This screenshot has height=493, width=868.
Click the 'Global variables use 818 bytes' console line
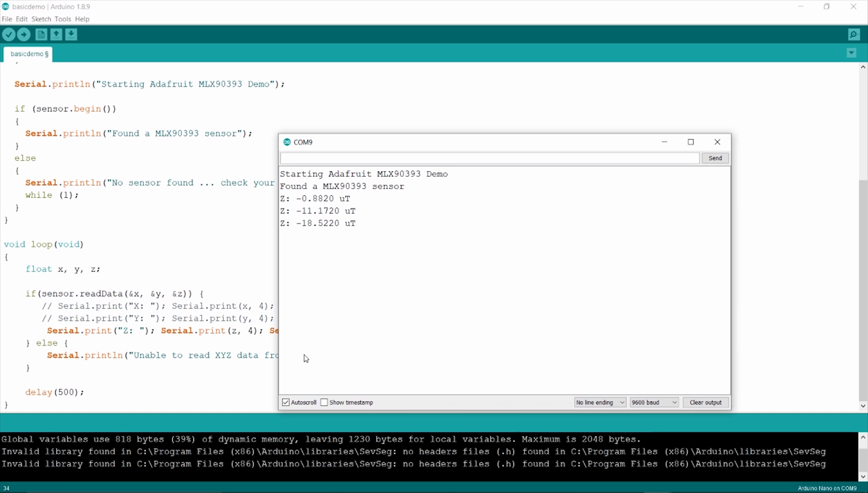tap(321, 439)
